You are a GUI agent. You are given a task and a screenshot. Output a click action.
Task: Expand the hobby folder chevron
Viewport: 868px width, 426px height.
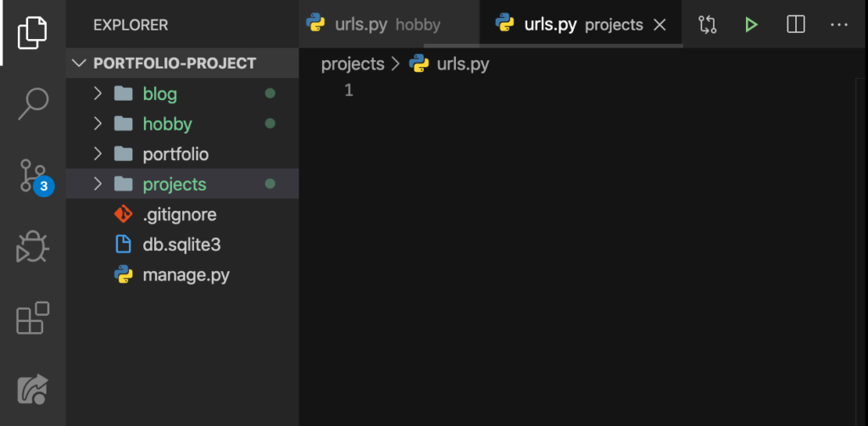point(98,124)
